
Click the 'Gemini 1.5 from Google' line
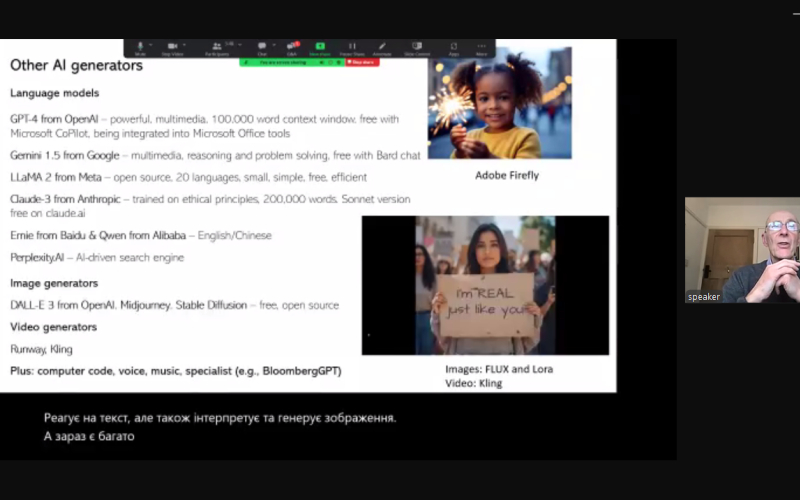click(215, 155)
